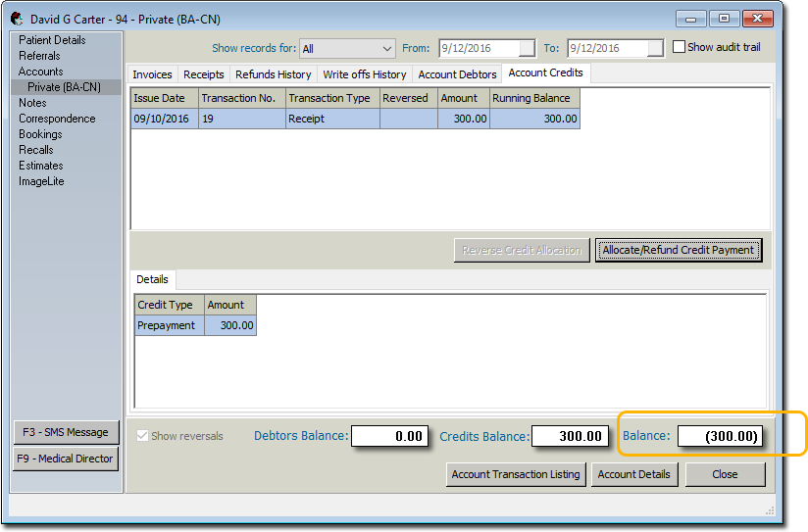Image resolution: width=808 pixels, height=532 pixels.
Task: Open Recalls in sidebar
Action: click(36, 150)
